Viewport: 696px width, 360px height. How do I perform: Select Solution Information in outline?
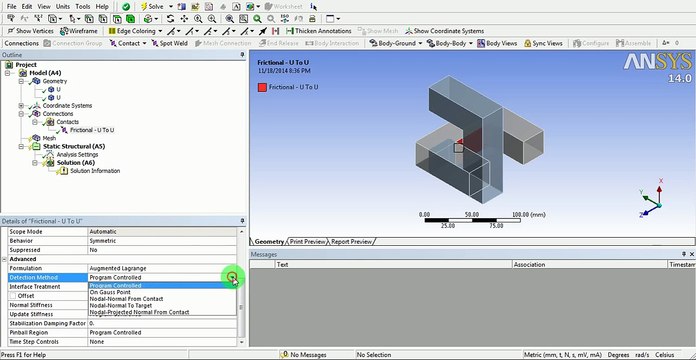pos(95,171)
